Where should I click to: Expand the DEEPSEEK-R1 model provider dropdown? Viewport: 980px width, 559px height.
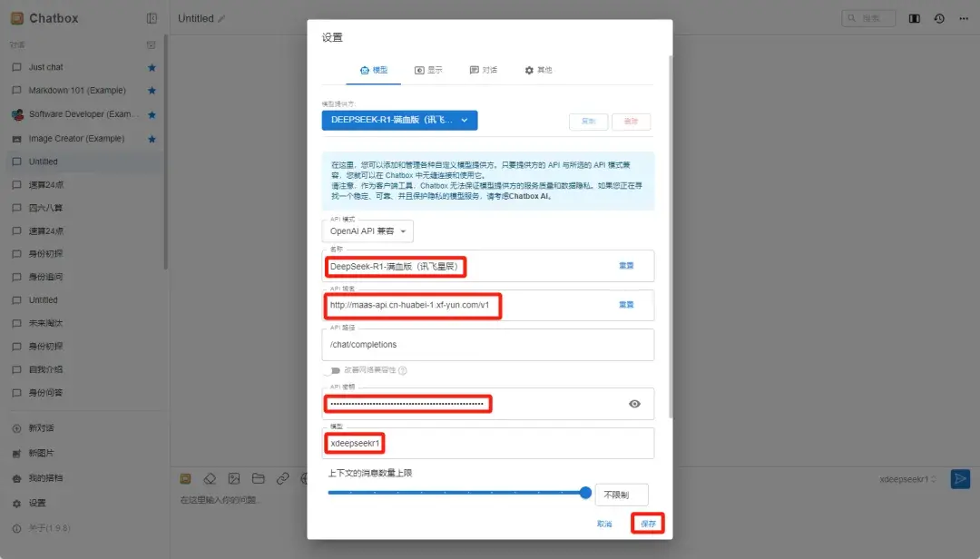[399, 120]
